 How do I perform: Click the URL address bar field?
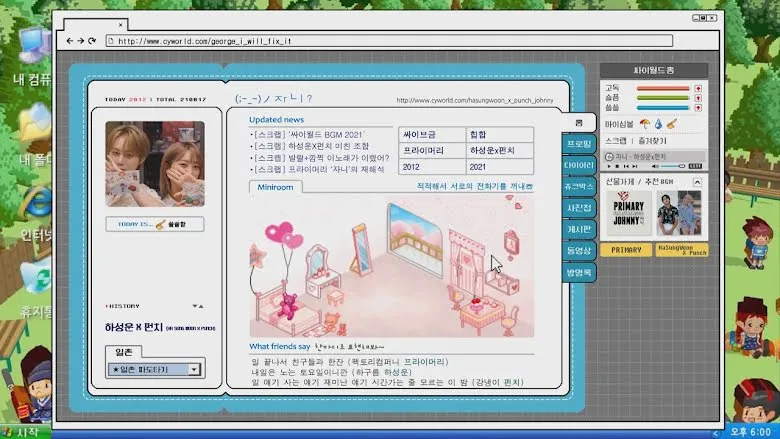coord(389,41)
